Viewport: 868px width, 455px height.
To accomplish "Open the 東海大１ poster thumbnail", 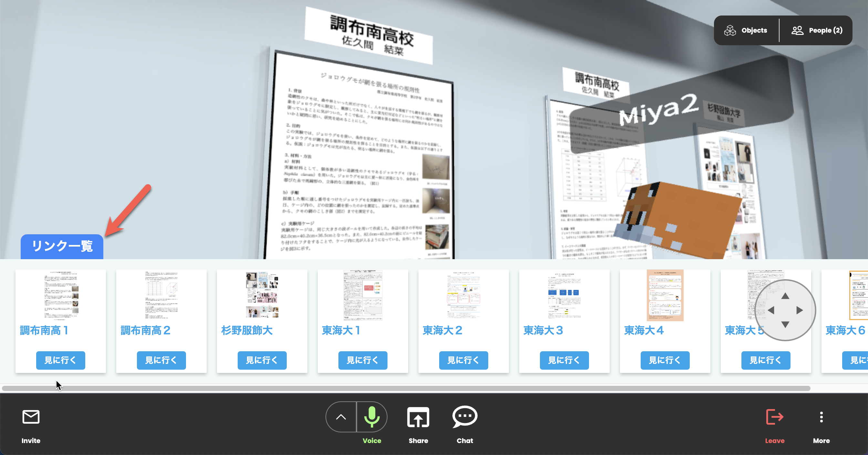I will point(363,295).
